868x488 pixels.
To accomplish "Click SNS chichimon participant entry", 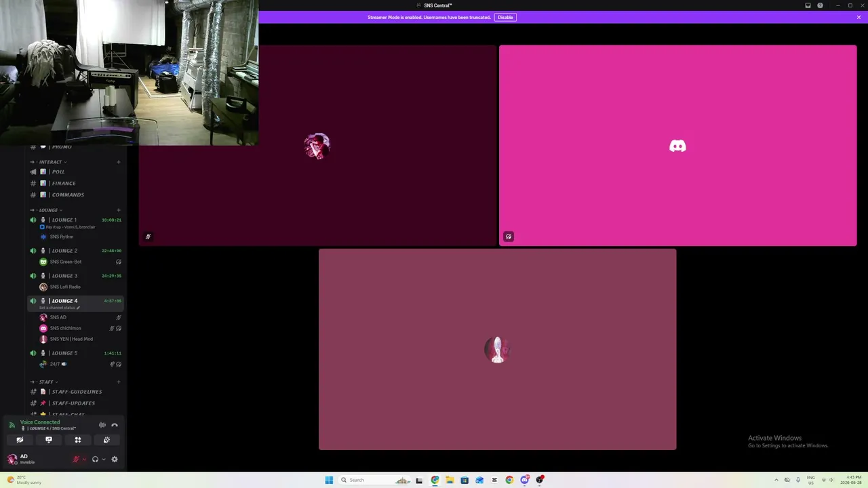I will (80, 328).
